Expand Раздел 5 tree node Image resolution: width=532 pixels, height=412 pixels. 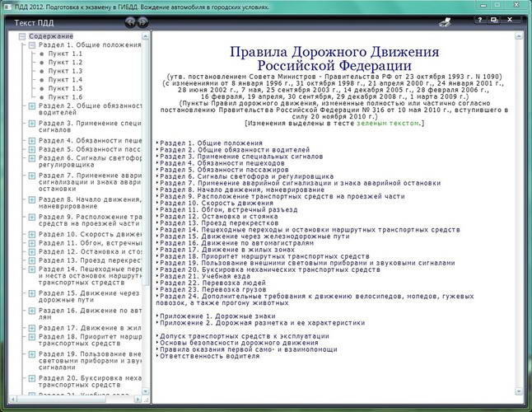click(x=32, y=150)
